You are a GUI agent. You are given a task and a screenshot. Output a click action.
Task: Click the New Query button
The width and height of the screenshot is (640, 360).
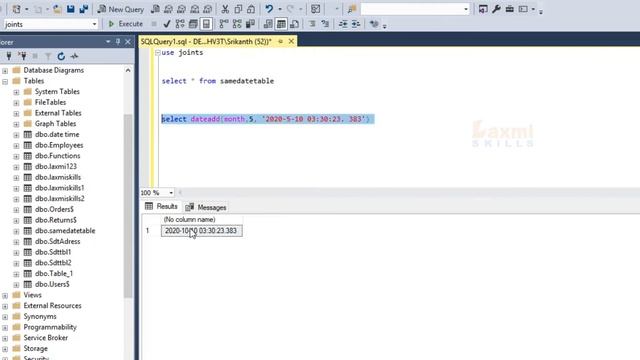(121, 9)
